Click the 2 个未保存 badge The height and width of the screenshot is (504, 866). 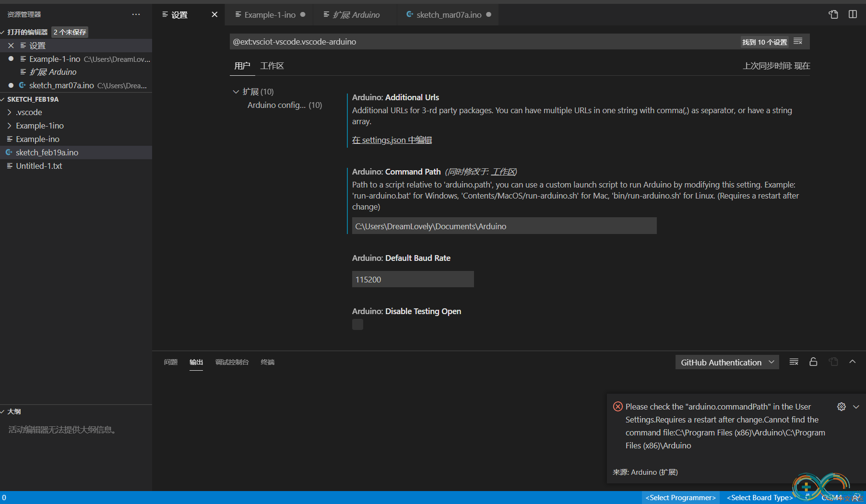point(70,32)
